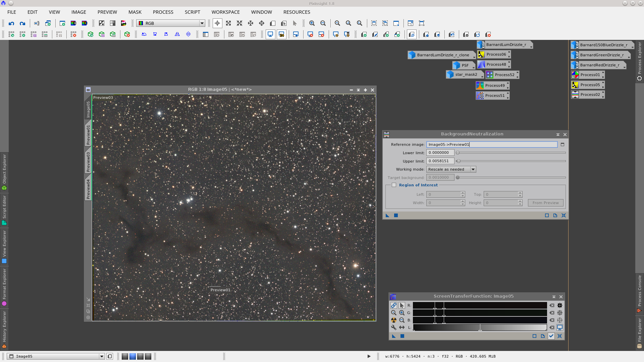Click the undo arrow in toolbar

pos(11,23)
